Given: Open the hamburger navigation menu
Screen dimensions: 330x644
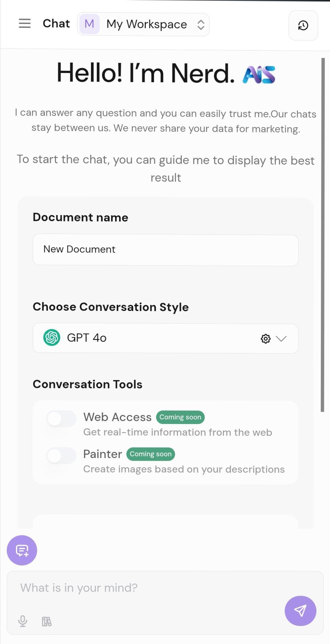Looking at the screenshot, I should pyautogui.click(x=24, y=23).
